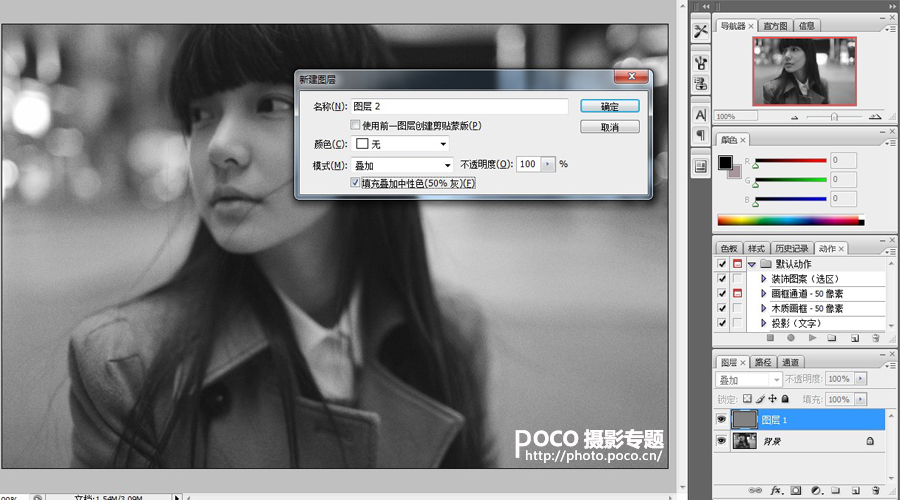
Task: Click the navigator zoom in icon
Action: point(875,117)
